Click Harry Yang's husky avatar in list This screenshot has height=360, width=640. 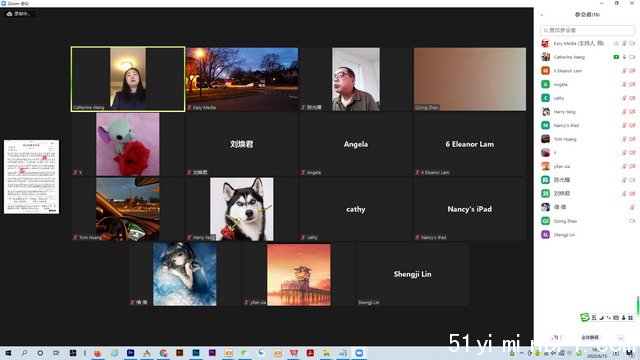(545, 111)
